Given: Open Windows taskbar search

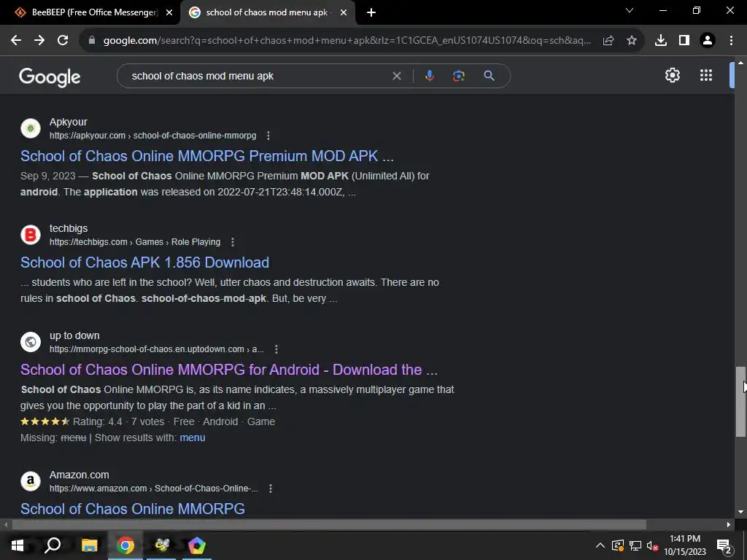Looking at the screenshot, I should tap(53, 545).
